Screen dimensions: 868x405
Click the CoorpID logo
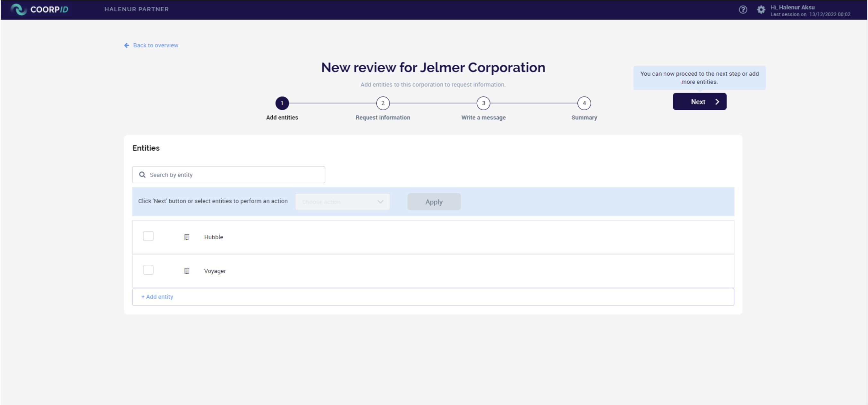tap(39, 9)
